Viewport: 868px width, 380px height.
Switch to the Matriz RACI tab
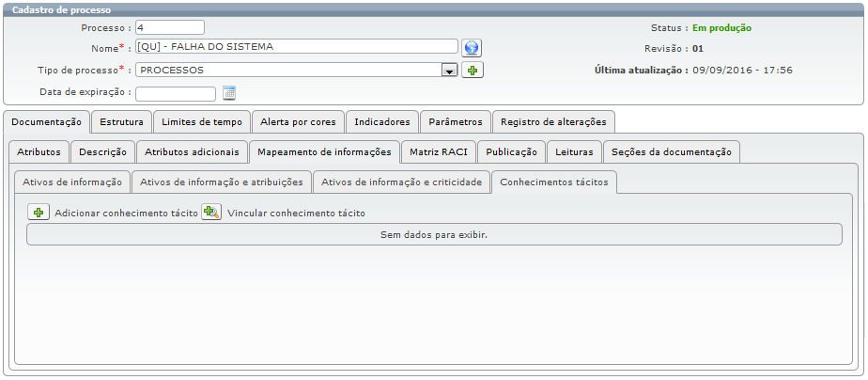pyautogui.click(x=439, y=152)
